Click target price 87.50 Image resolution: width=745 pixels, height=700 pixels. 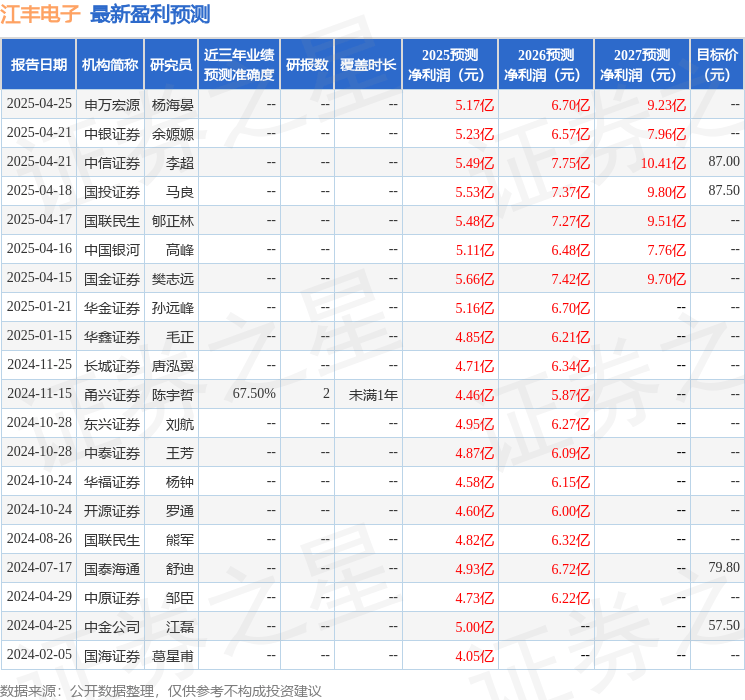[724, 191]
